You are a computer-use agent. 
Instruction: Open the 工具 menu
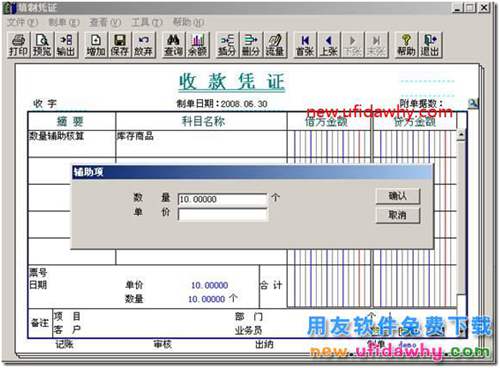click(x=147, y=22)
